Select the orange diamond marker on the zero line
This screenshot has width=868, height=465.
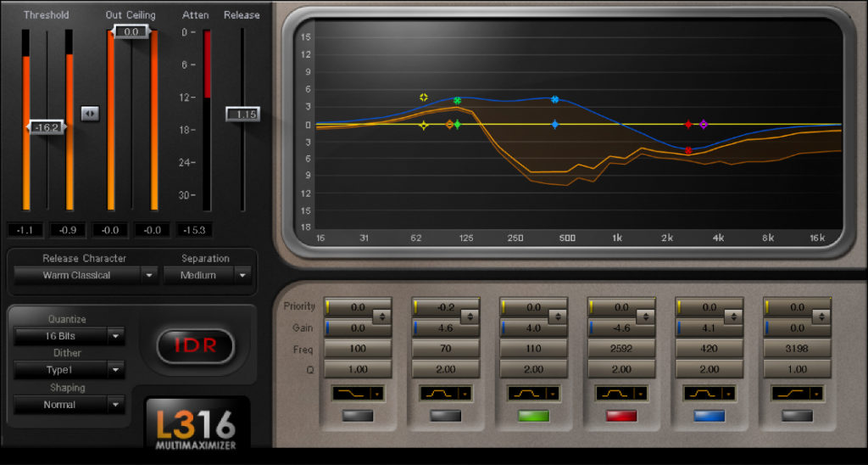(x=449, y=125)
